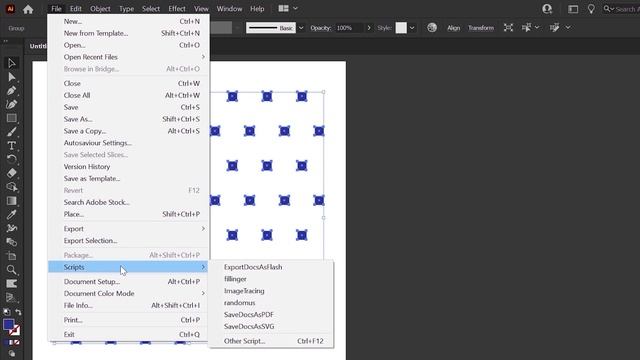Open the brush definition Basic dropdown

[301, 28]
